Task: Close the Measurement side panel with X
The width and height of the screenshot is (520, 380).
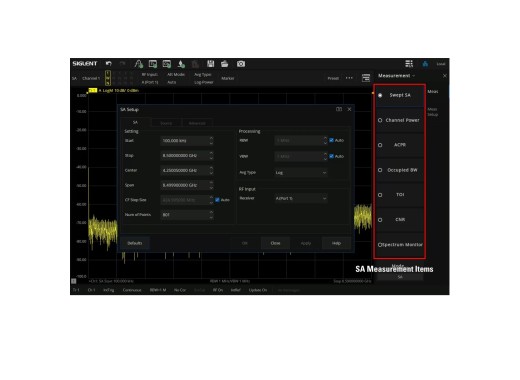Action: 445,76
